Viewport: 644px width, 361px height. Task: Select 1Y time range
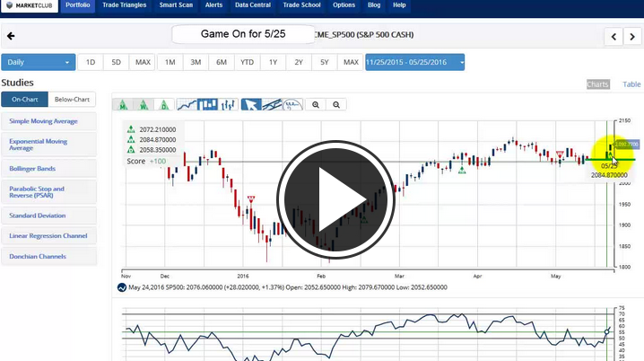tap(274, 62)
